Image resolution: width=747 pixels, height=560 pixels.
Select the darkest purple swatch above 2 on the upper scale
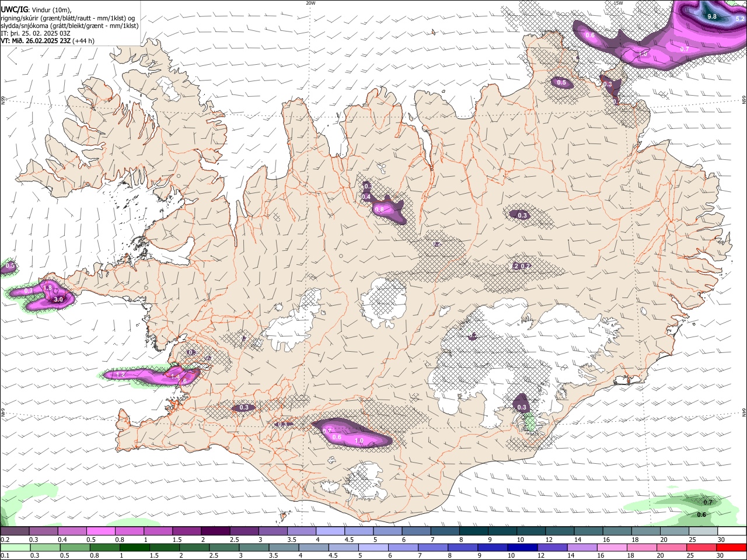(215, 531)
